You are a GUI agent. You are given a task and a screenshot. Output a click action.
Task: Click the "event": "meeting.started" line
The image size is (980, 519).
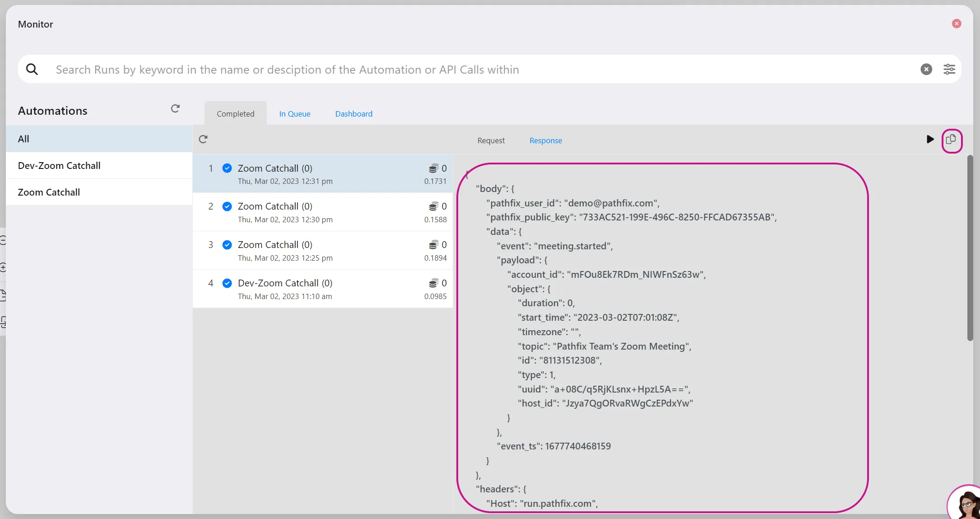[555, 246]
